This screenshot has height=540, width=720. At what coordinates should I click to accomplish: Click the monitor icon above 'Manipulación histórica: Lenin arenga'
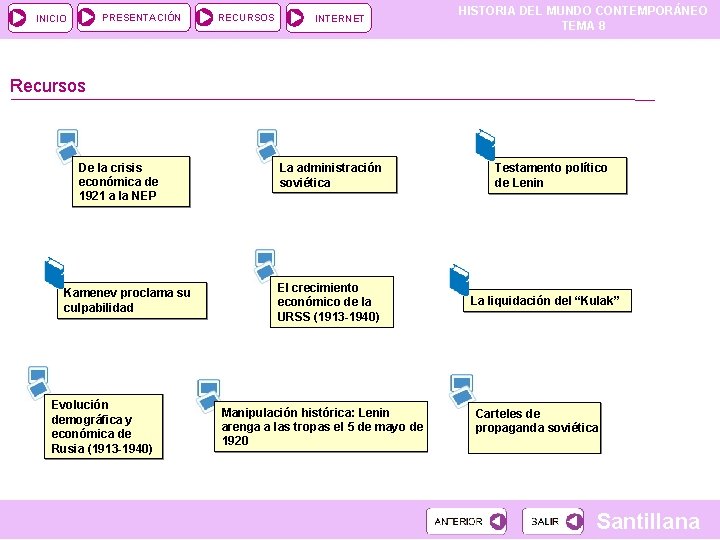(x=208, y=395)
